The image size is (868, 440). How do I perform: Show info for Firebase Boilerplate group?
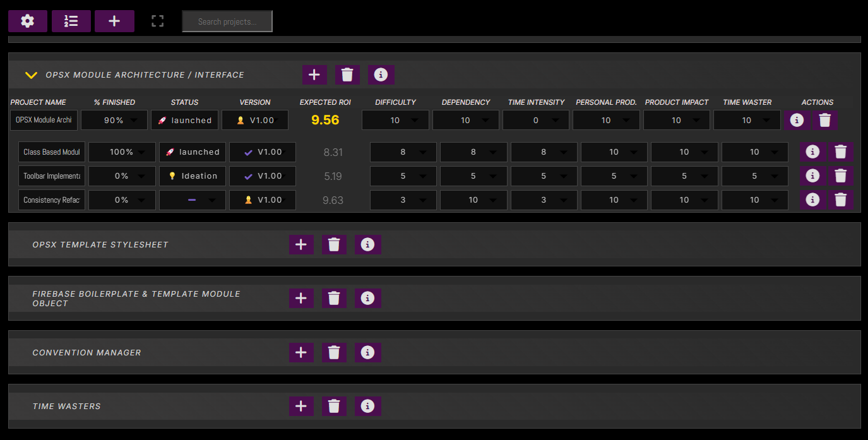(x=367, y=298)
